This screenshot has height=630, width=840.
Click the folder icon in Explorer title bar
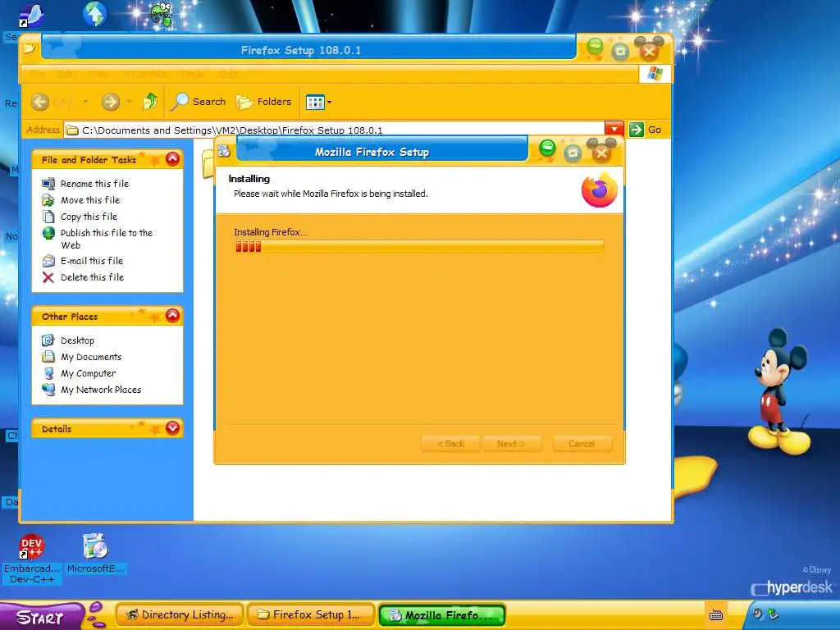29,48
